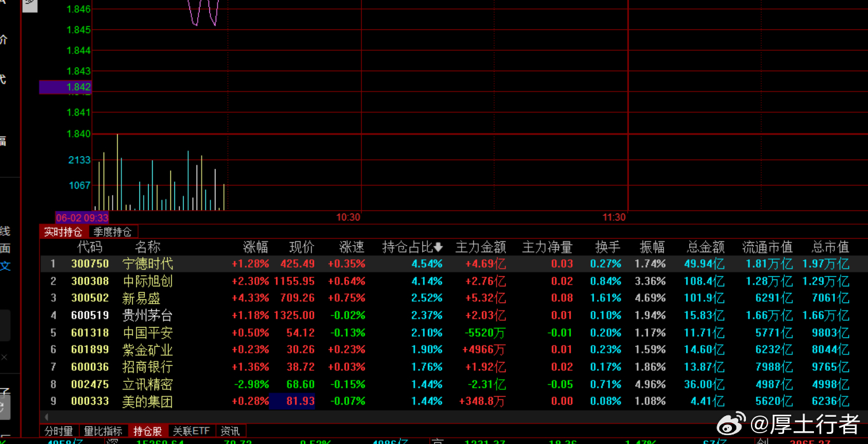Screen dimensions: 868x444
Task: Select the 新易盛 stock row
Action: (453, 298)
